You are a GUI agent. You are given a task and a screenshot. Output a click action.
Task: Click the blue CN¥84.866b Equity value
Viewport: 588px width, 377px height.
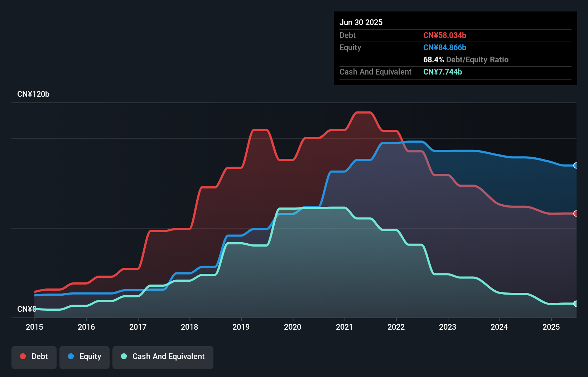coord(445,47)
